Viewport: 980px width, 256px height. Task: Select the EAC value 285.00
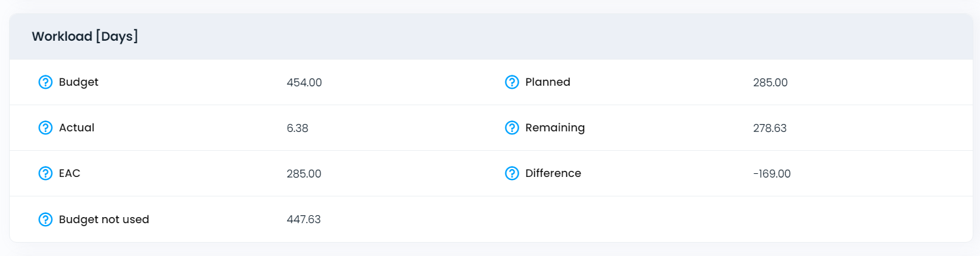click(304, 174)
